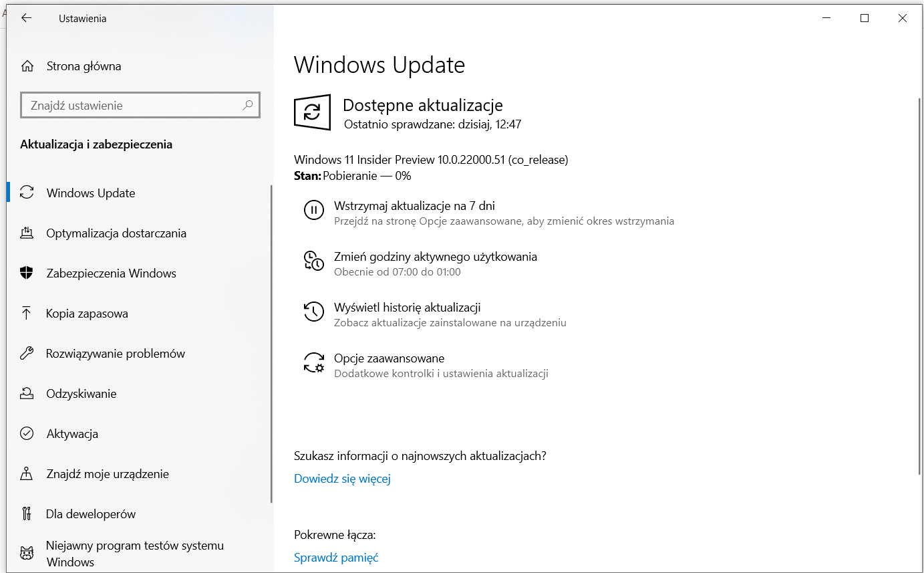Open Optymalizacja dostarczania icon
This screenshot has width=924, height=573.
(x=27, y=233)
